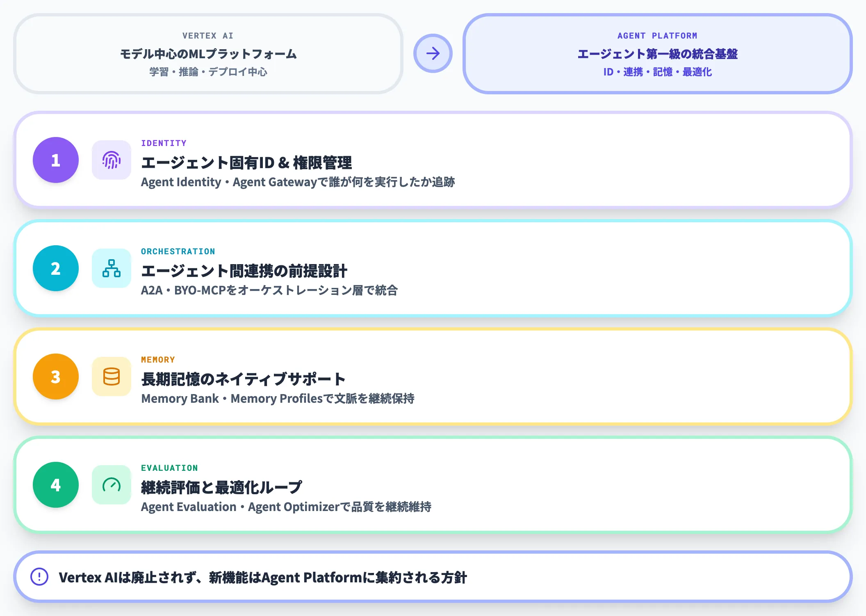Click the Orchestration hierarchy icon

[x=111, y=269]
